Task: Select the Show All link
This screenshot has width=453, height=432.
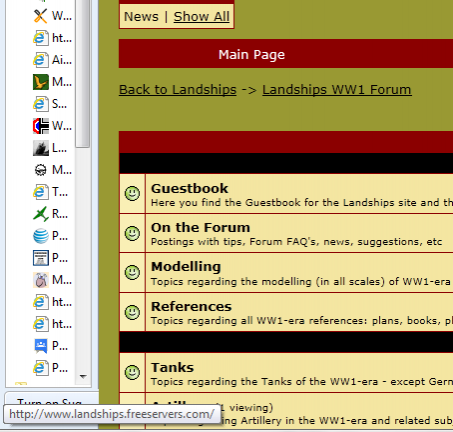Action: point(202,16)
